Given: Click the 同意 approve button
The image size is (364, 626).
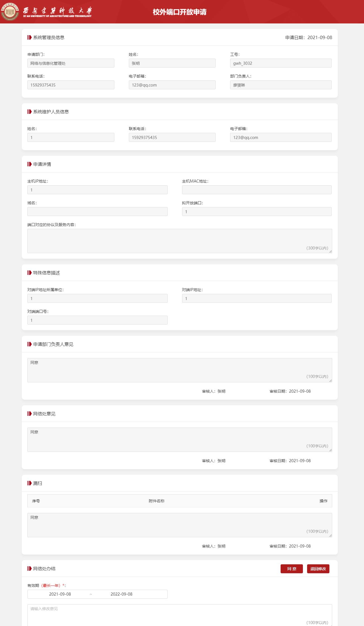Looking at the screenshot, I should tap(291, 569).
